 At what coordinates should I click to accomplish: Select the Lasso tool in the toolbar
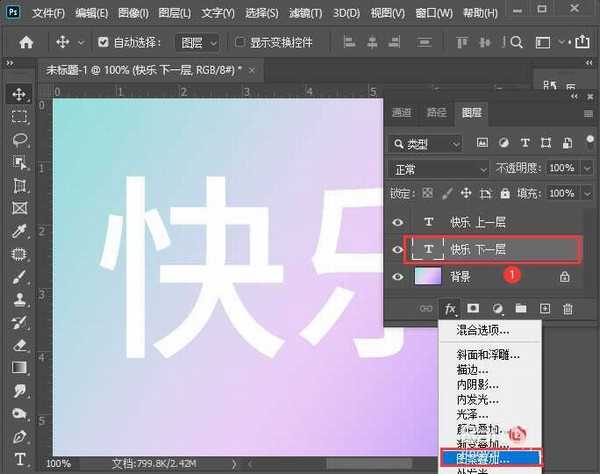point(19,139)
